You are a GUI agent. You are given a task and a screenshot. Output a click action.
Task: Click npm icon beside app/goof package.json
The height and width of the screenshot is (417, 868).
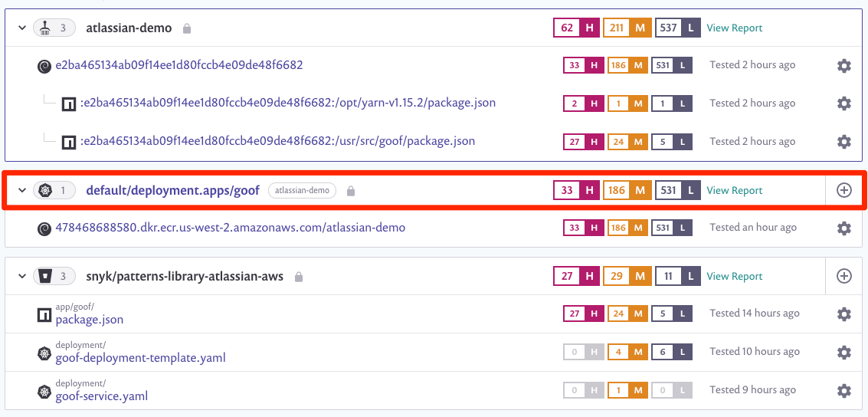[44, 316]
